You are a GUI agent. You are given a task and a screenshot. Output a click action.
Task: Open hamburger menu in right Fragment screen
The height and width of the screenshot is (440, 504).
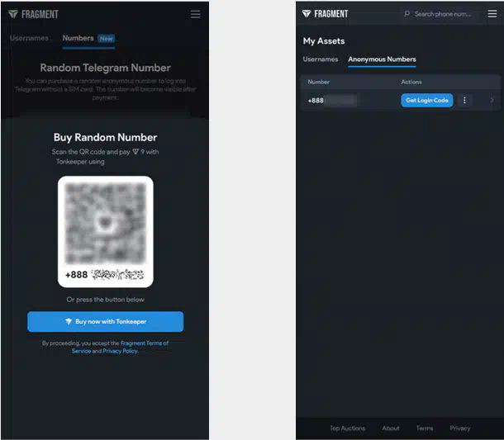(492, 13)
